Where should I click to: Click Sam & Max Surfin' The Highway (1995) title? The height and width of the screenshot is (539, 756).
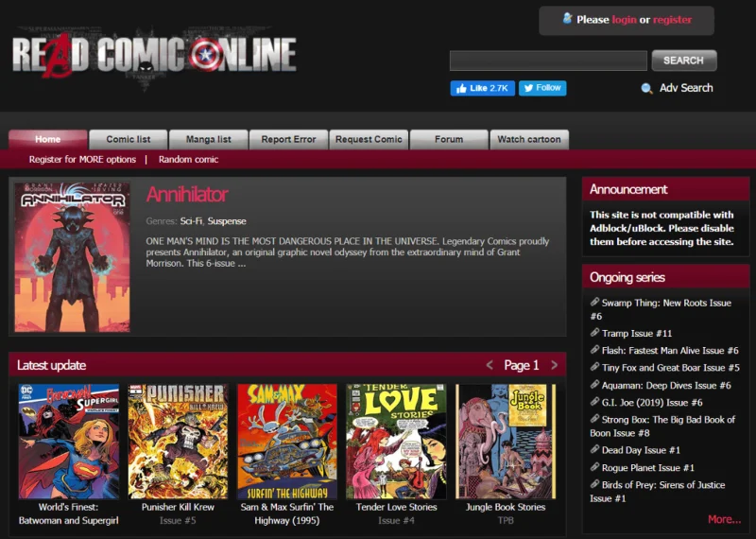click(287, 513)
